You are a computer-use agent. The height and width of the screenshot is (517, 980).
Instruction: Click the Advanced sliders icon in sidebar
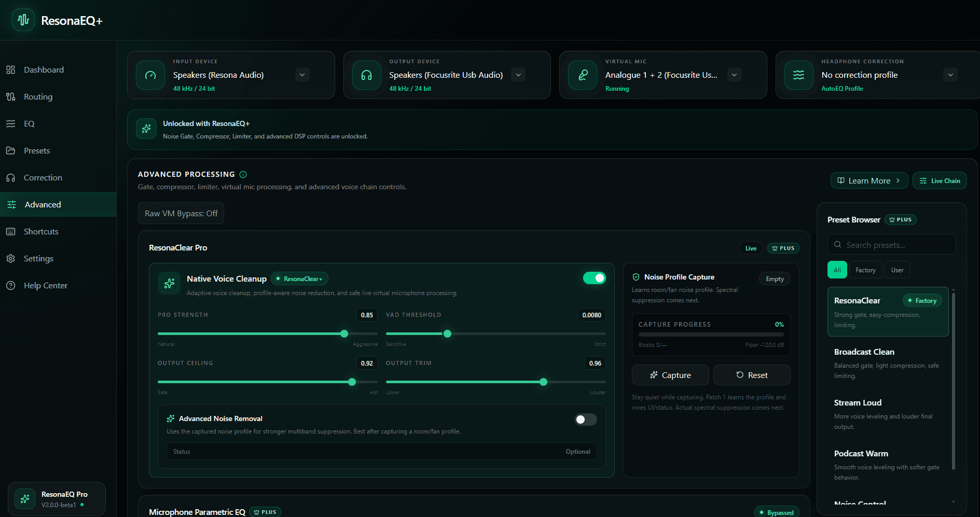point(11,204)
